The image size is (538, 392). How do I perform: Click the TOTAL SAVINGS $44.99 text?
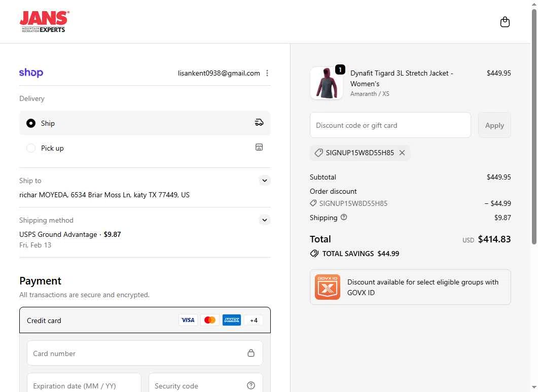[361, 254]
